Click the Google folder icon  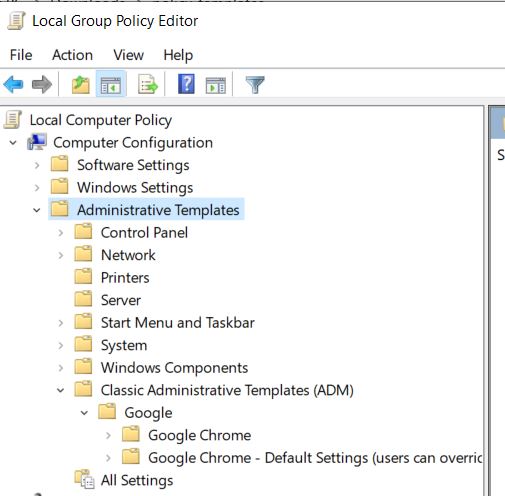(107, 412)
